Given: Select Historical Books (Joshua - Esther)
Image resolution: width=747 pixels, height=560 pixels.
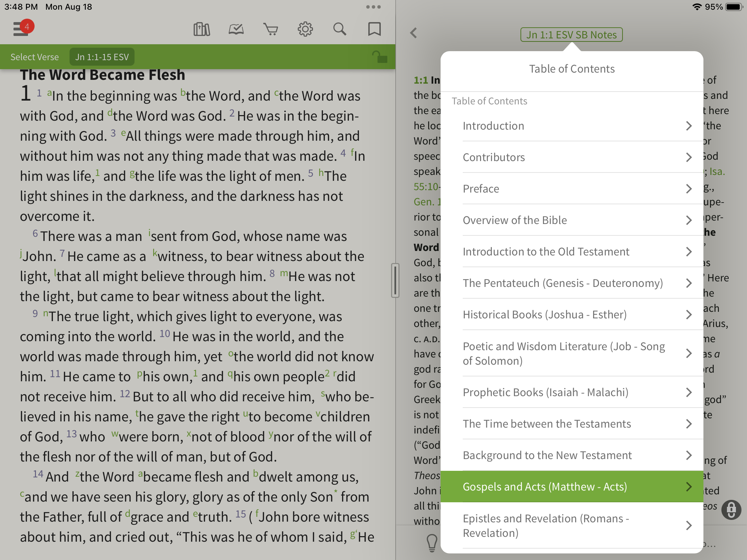Looking at the screenshot, I should pyautogui.click(x=572, y=315).
